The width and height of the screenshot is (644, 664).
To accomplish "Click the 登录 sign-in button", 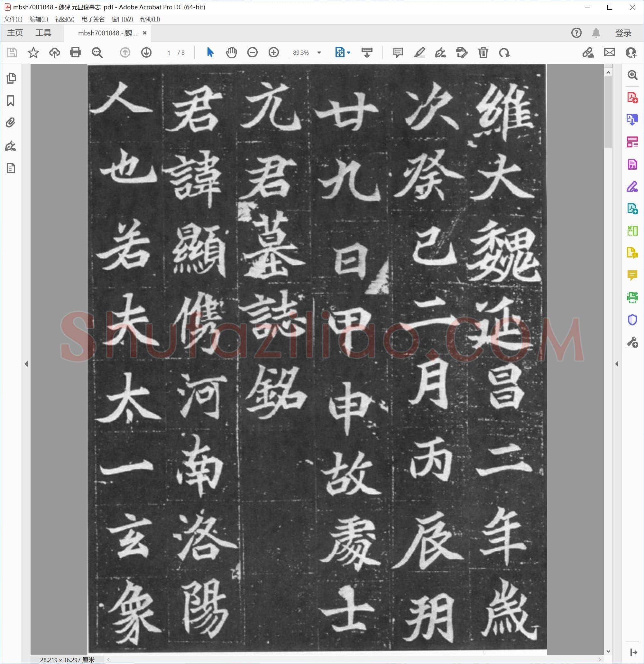I will 623,33.
